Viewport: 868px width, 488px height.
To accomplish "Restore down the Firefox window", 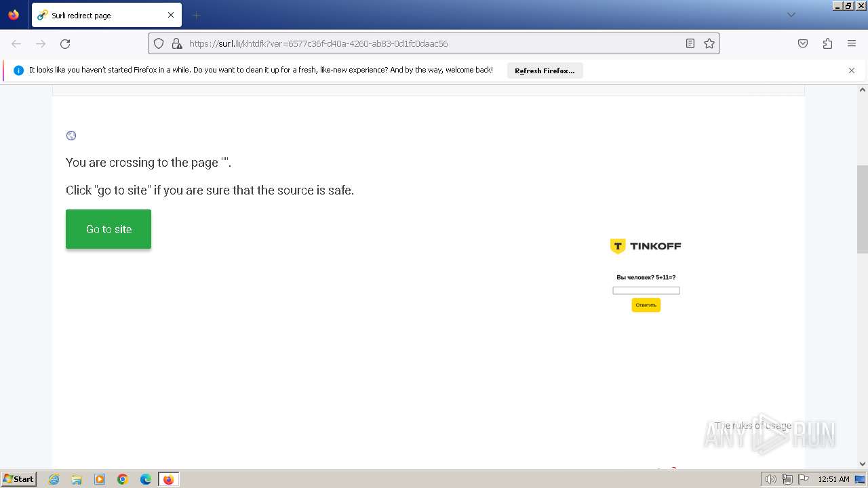I will (x=849, y=5).
